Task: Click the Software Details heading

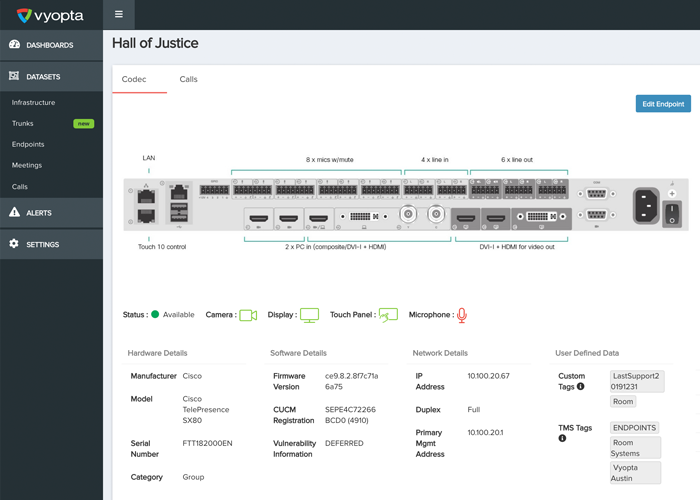Action: coord(298,353)
